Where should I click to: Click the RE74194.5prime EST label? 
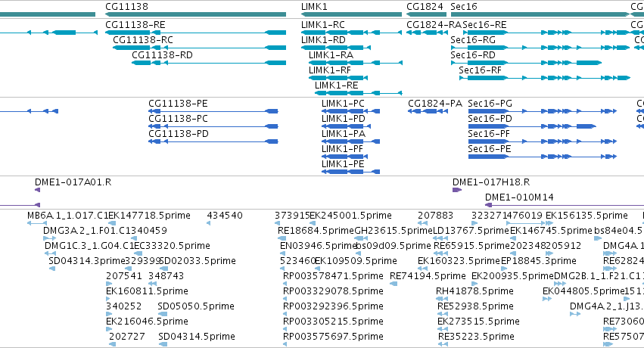pyautogui.click(x=428, y=276)
